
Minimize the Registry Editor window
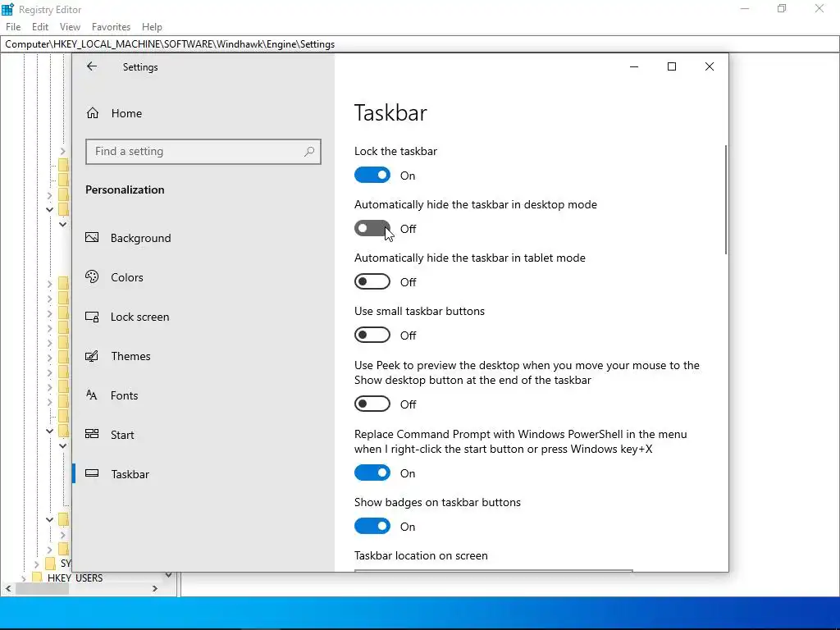coord(745,8)
